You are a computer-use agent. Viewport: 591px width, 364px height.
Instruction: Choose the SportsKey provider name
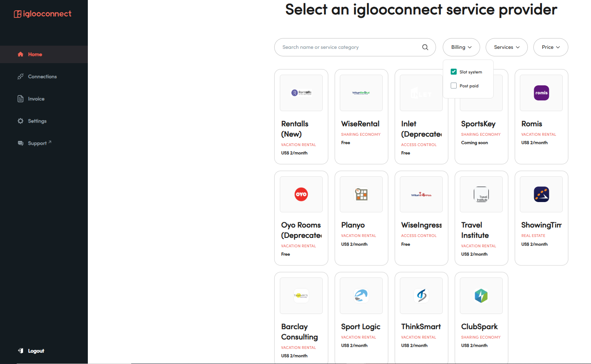[478, 124]
